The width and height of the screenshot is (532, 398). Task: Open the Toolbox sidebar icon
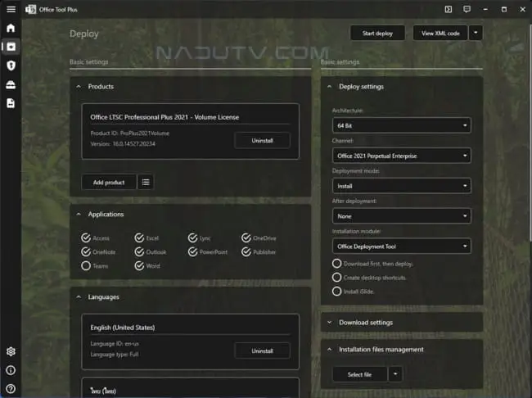[11, 84]
